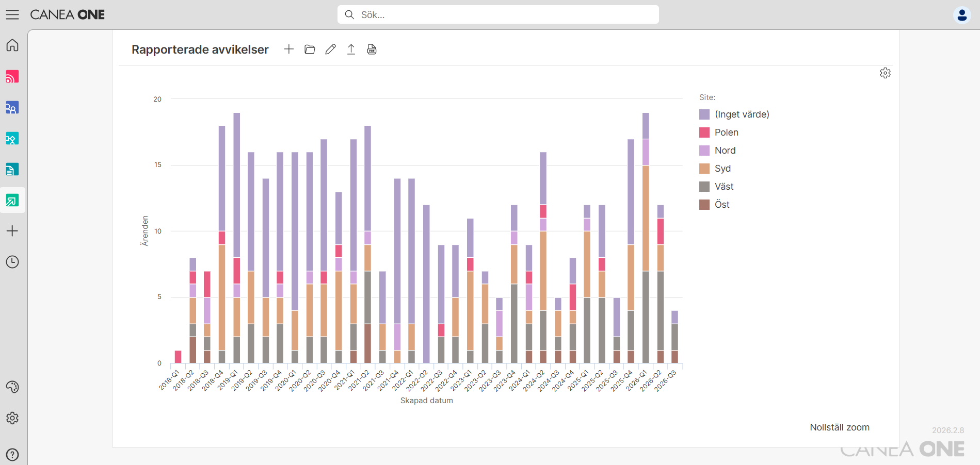Viewport: 980px width, 465px height.
Task: Click the Sök search field
Action: point(498,14)
